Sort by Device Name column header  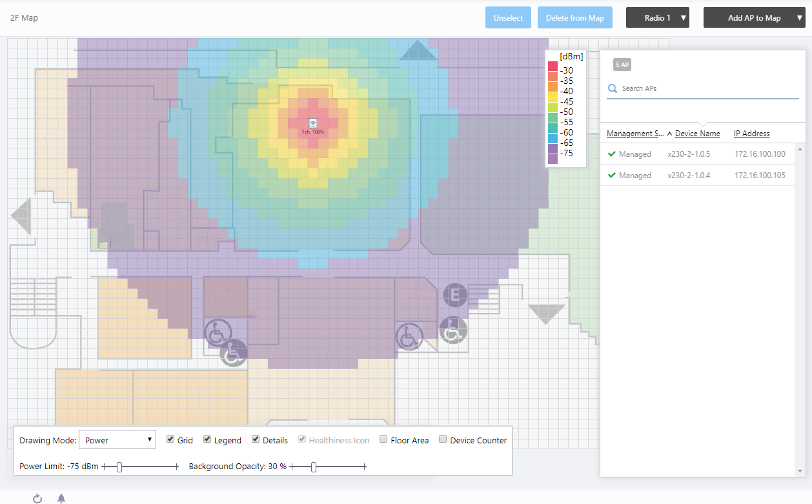click(x=697, y=134)
